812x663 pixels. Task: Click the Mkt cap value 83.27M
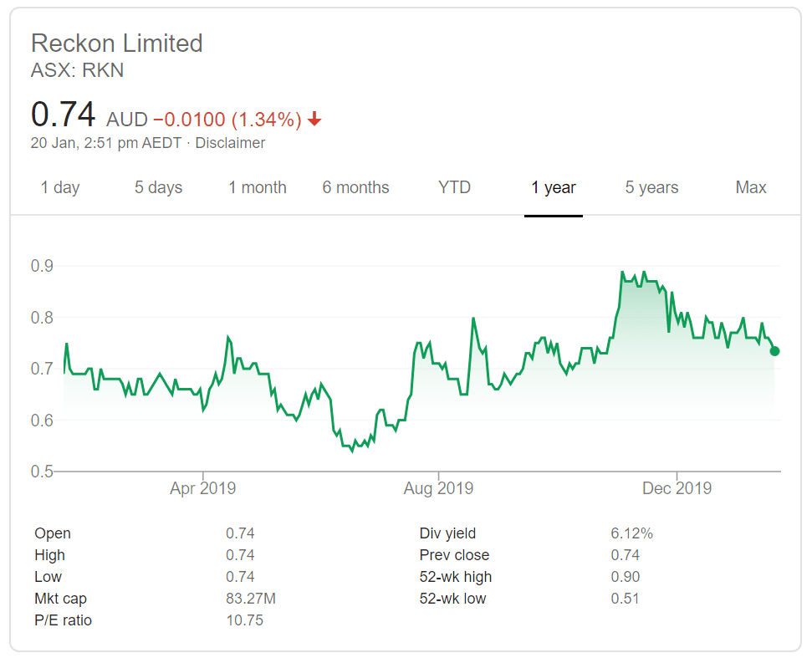point(251,599)
